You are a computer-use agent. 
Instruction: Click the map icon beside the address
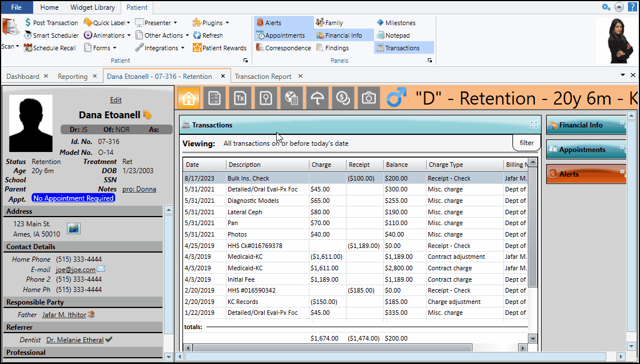pyautogui.click(x=74, y=229)
